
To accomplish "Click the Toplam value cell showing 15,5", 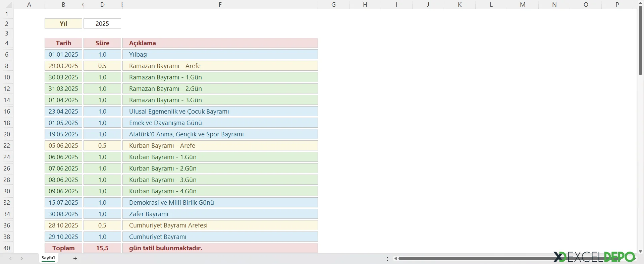I will (102, 248).
